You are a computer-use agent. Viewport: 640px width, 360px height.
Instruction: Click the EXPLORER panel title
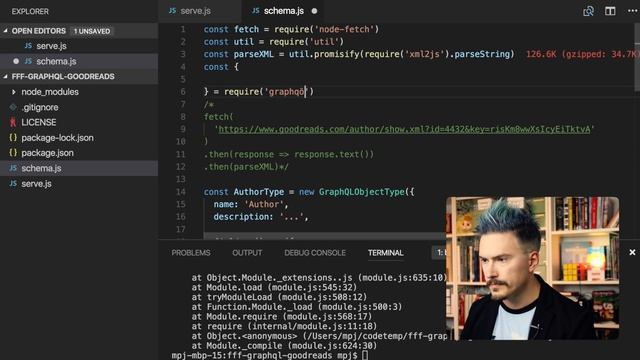pos(30,11)
